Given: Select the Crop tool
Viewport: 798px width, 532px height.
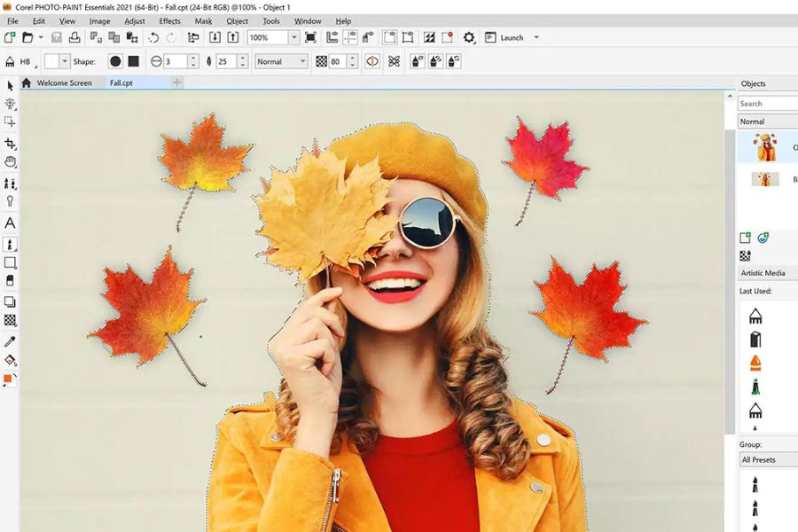Looking at the screenshot, I should click(x=10, y=144).
